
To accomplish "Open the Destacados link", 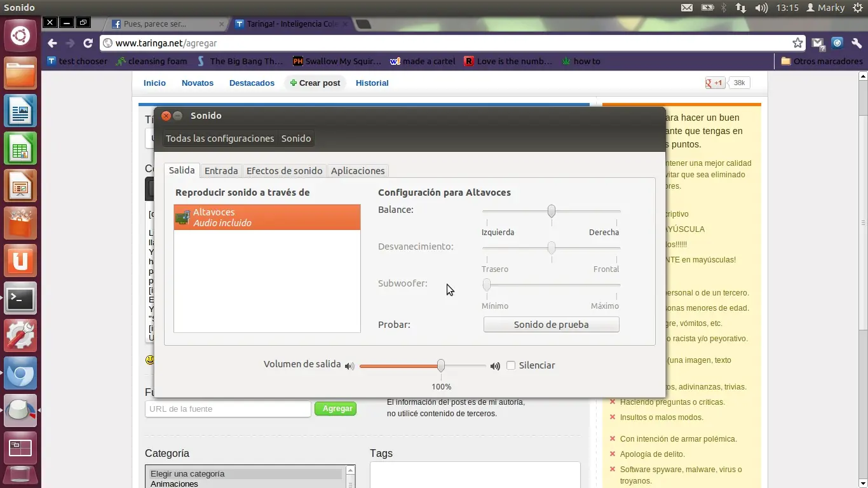I will [252, 83].
